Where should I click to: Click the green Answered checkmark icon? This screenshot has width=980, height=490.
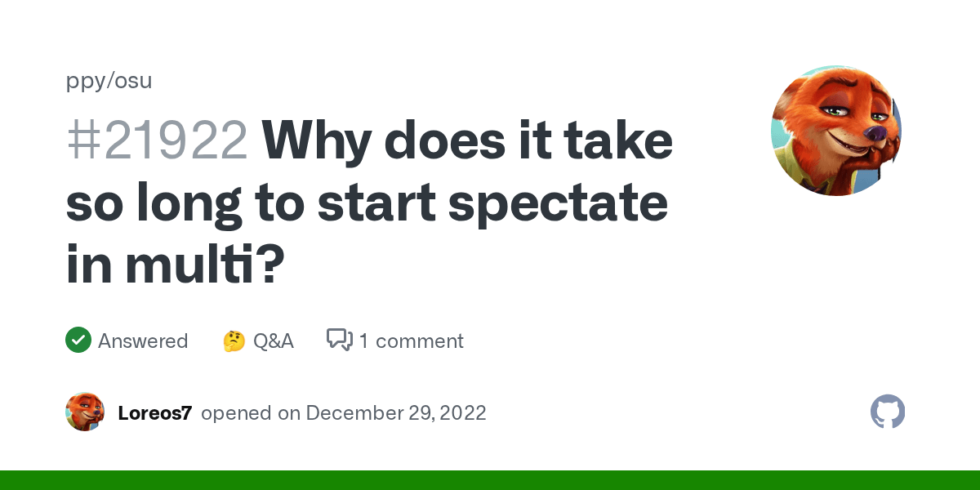click(x=78, y=340)
